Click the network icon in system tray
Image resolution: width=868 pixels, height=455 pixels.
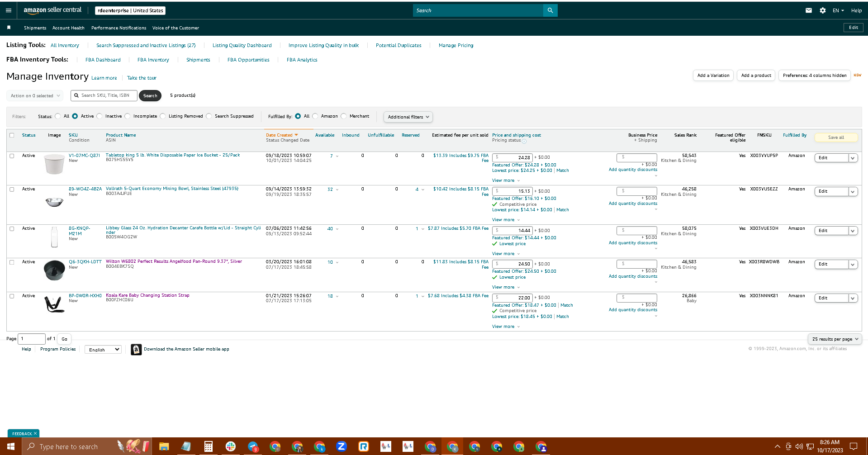810,446
